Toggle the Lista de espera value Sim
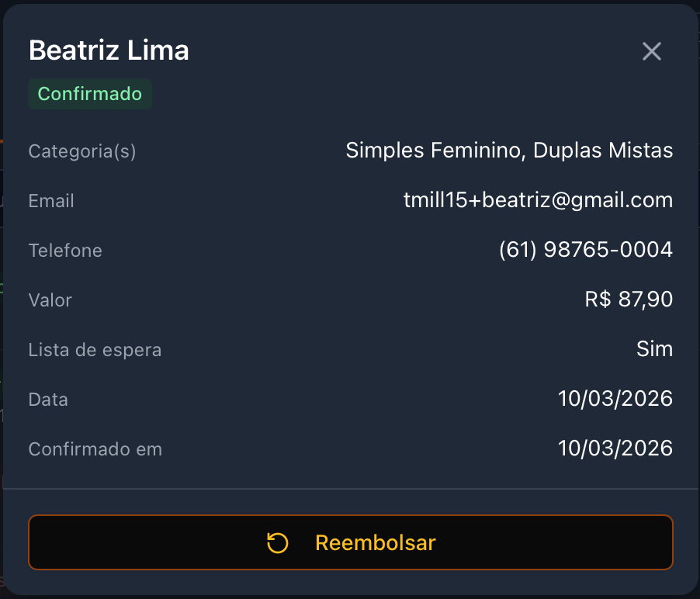 pos(654,349)
